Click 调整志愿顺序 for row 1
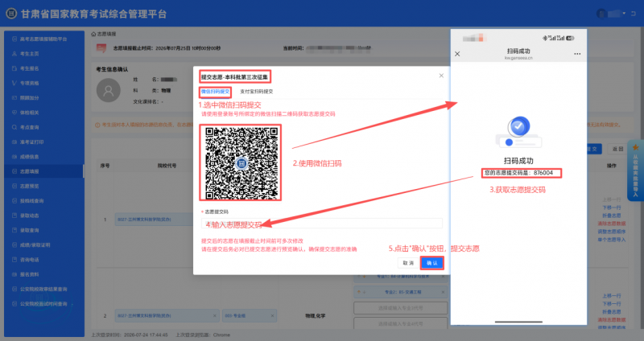The image size is (644, 341). coord(612,232)
